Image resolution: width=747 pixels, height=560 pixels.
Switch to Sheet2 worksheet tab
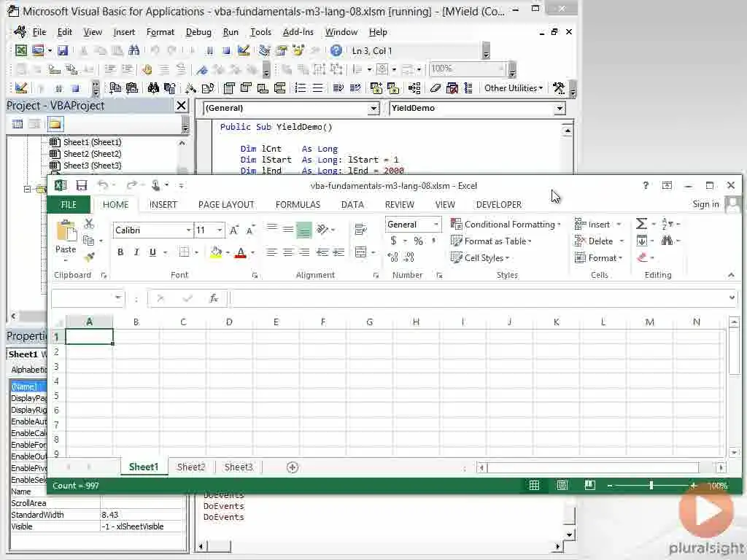click(x=190, y=467)
